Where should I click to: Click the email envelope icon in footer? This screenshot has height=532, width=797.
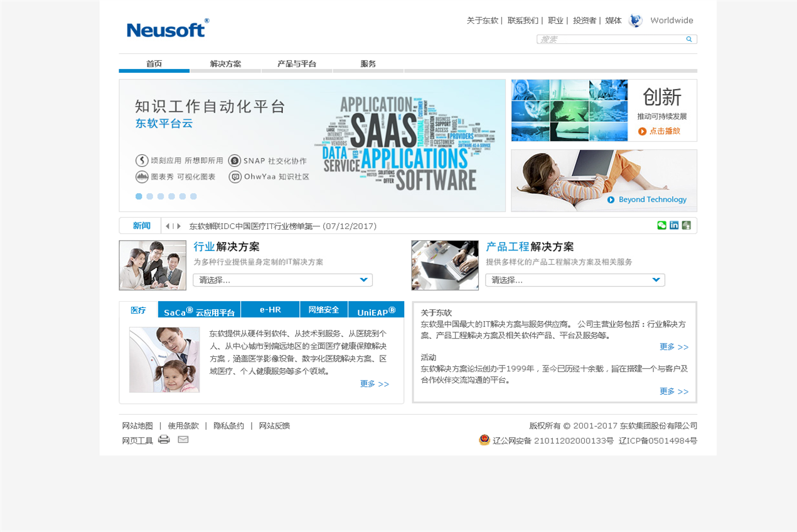pos(183,439)
